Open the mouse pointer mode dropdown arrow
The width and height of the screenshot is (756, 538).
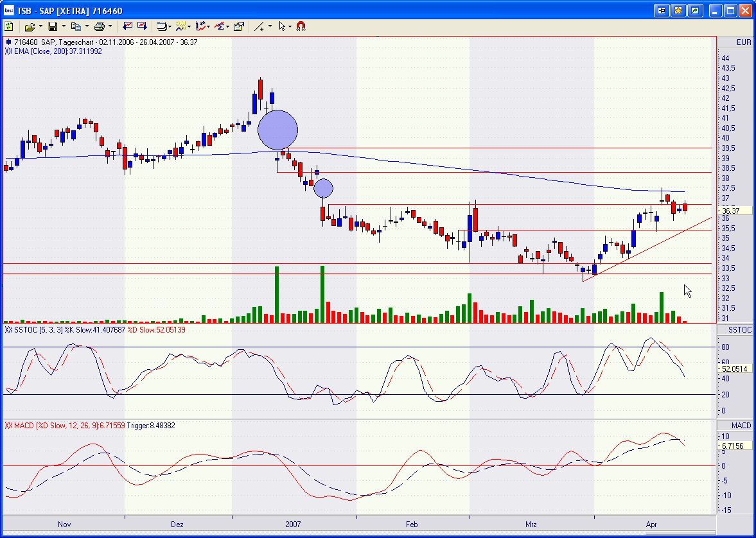290,26
